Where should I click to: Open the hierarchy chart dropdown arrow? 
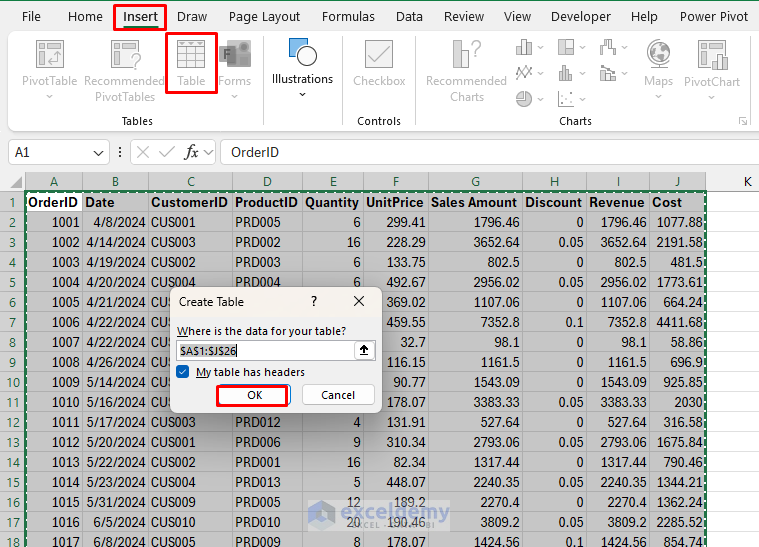point(582,47)
